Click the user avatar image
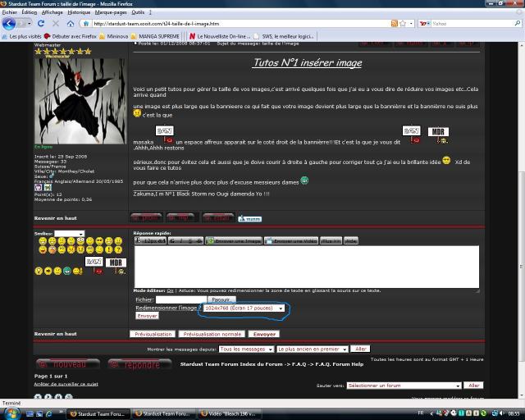This screenshot has height=420, width=525. tap(80, 101)
